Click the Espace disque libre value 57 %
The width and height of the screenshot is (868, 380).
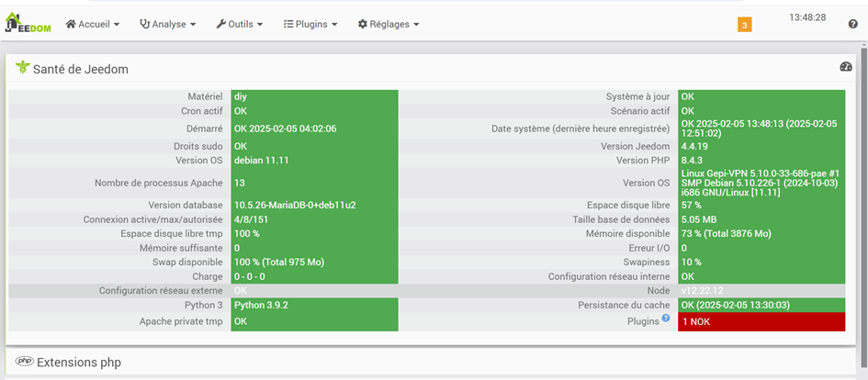(x=691, y=206)
